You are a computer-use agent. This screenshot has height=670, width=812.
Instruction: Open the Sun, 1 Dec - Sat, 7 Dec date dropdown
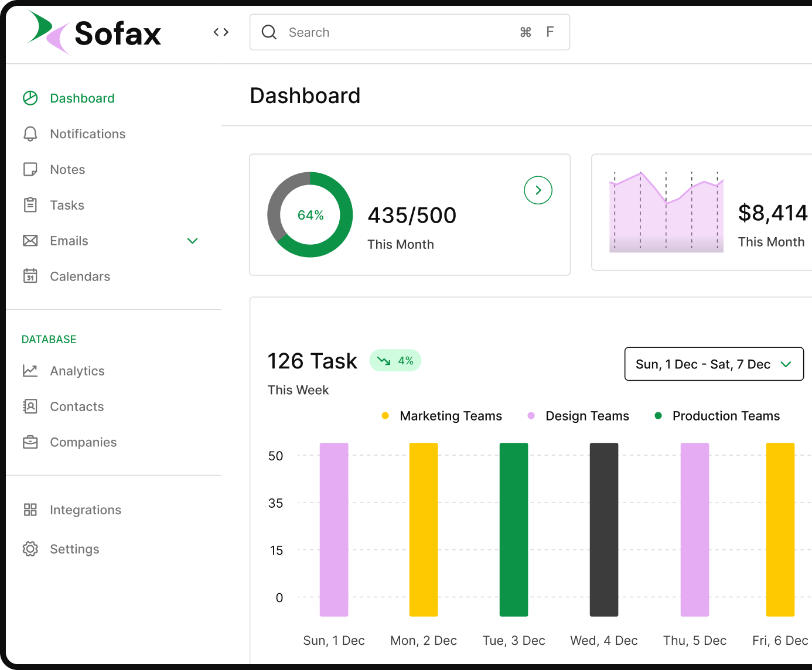point(714,364)
